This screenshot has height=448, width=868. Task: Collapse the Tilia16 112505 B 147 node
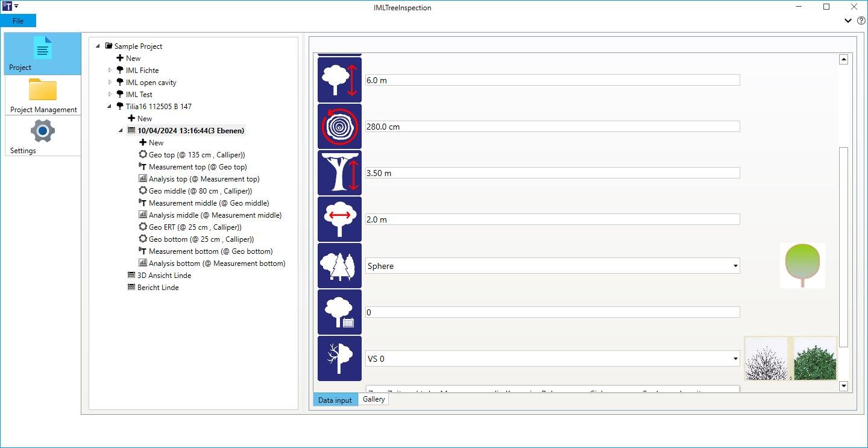pos(110,107)
